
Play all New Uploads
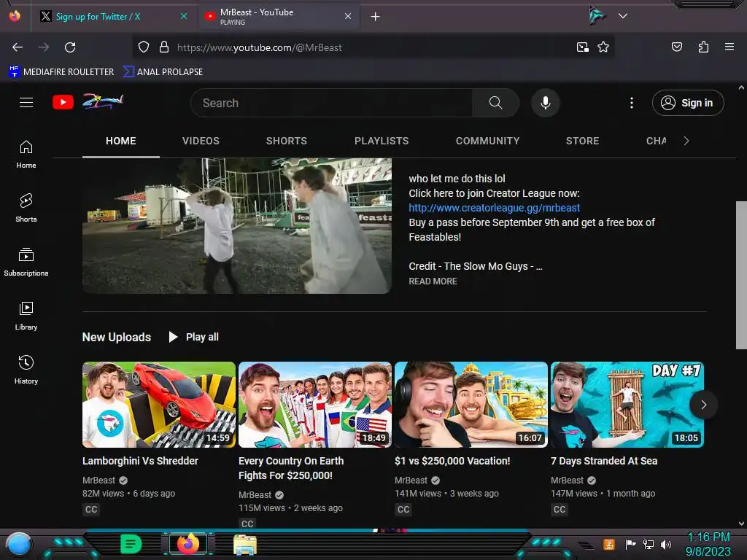194,337
